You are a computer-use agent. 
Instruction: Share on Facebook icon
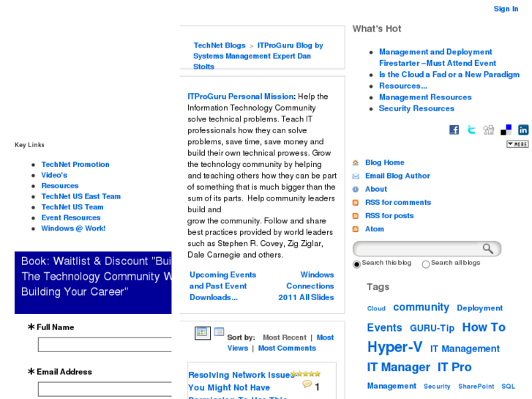[454, 130]
